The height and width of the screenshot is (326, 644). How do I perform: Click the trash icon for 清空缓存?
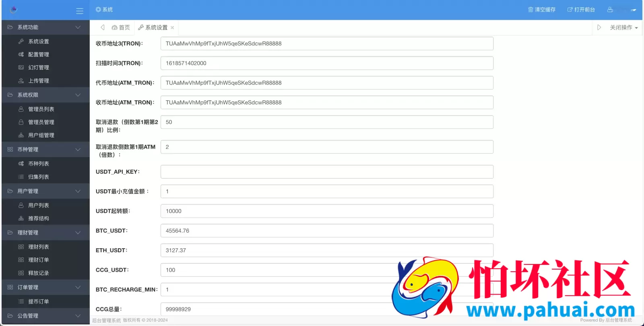click(530, 9)
